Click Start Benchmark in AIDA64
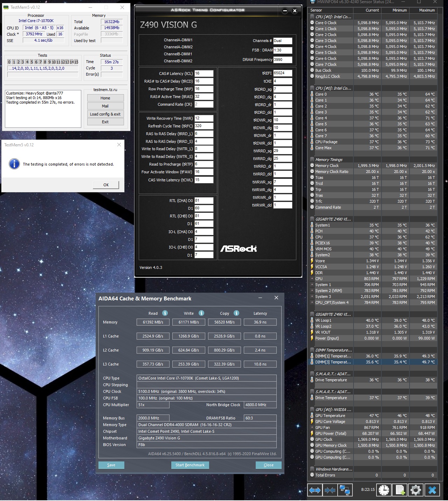 190,465
